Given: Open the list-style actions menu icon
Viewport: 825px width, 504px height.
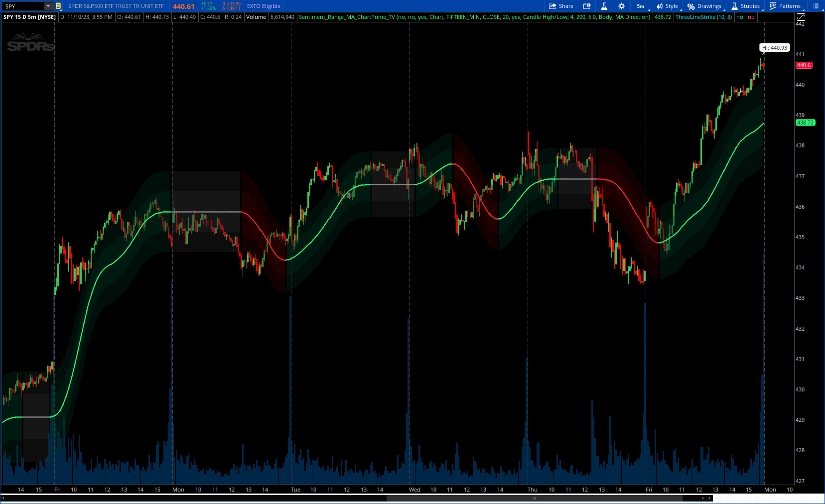Looking at the screenshot, I should 816,6.
